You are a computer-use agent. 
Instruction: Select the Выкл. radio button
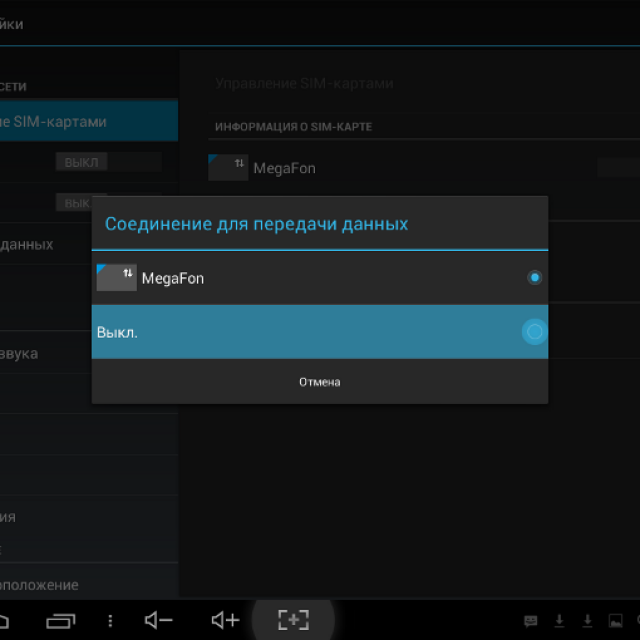click(534, 332)
